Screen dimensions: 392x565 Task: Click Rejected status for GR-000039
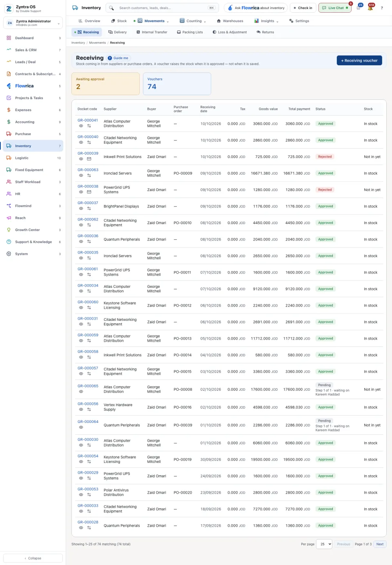click(325, 157)
